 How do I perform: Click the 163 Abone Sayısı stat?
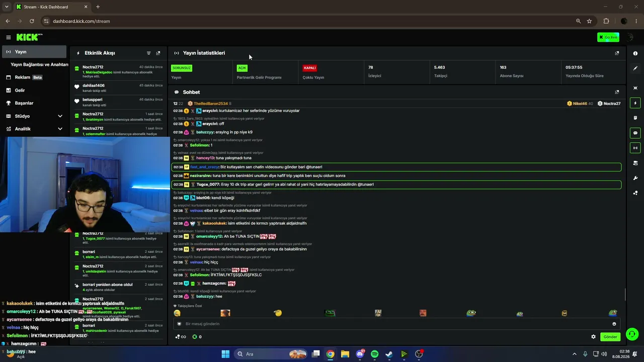(x=511, y=71)
